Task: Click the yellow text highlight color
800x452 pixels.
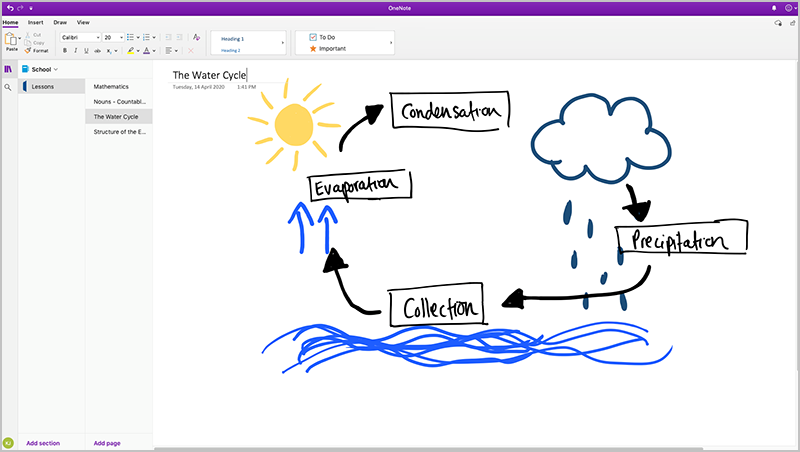Action: point(132,50)
